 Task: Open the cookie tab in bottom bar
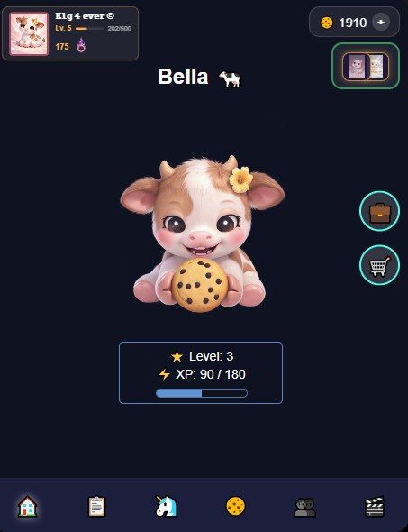[x=235, y=506]
